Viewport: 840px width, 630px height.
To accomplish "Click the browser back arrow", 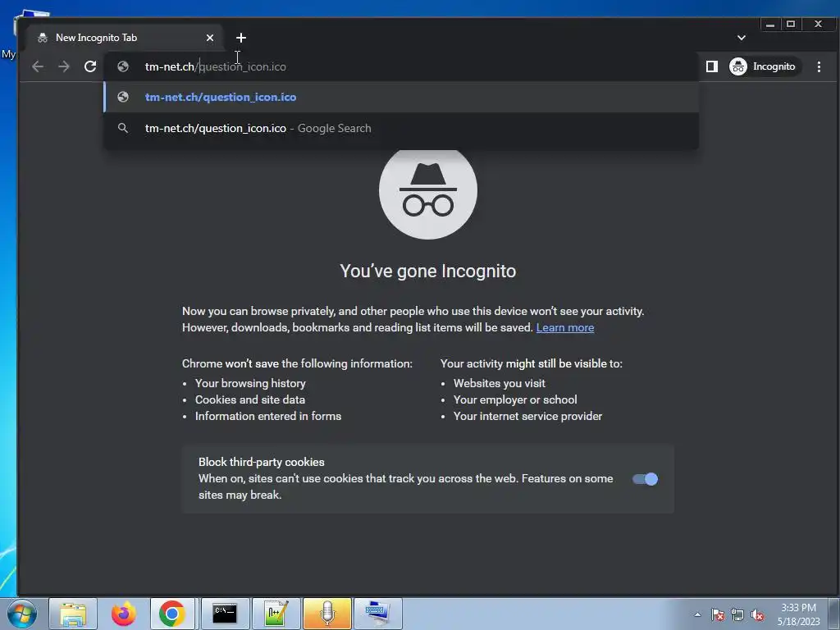I will (38, 66).
